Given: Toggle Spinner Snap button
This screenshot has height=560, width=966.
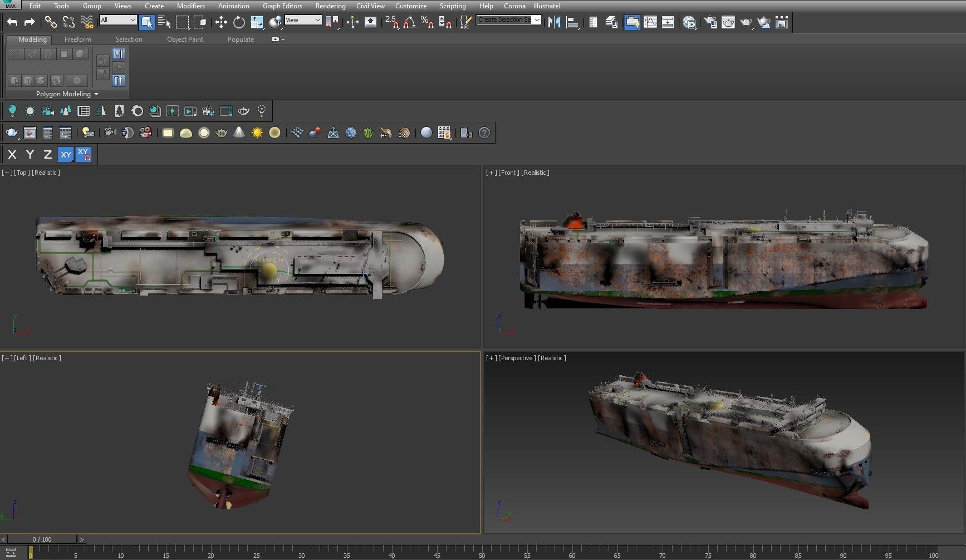Looking at the screenshot, I should (445, 22).
